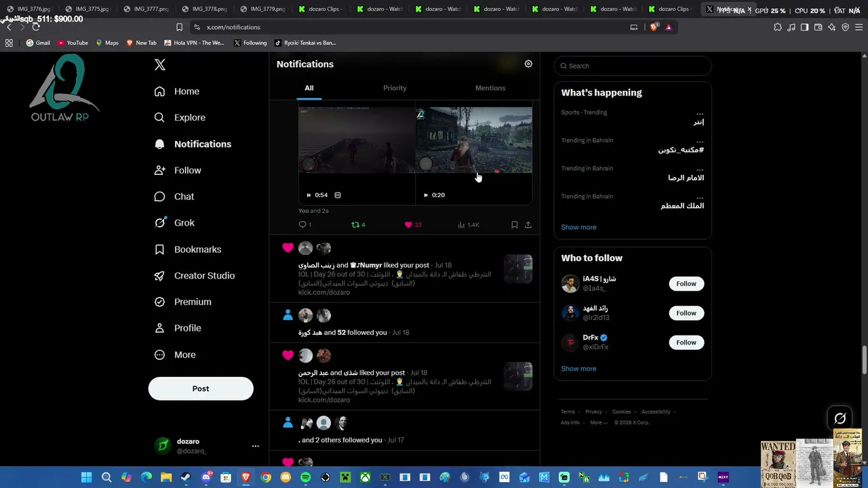The width and height of the screenshot is (868, 488).
Task: Open Spotify from the taskbar
Action: [x=305, y=477]
